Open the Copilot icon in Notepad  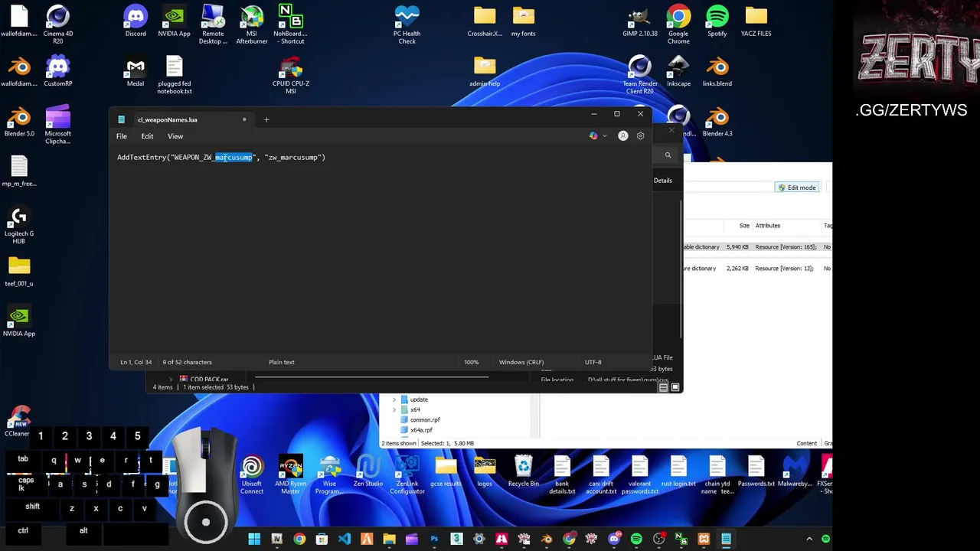[593, 136]
